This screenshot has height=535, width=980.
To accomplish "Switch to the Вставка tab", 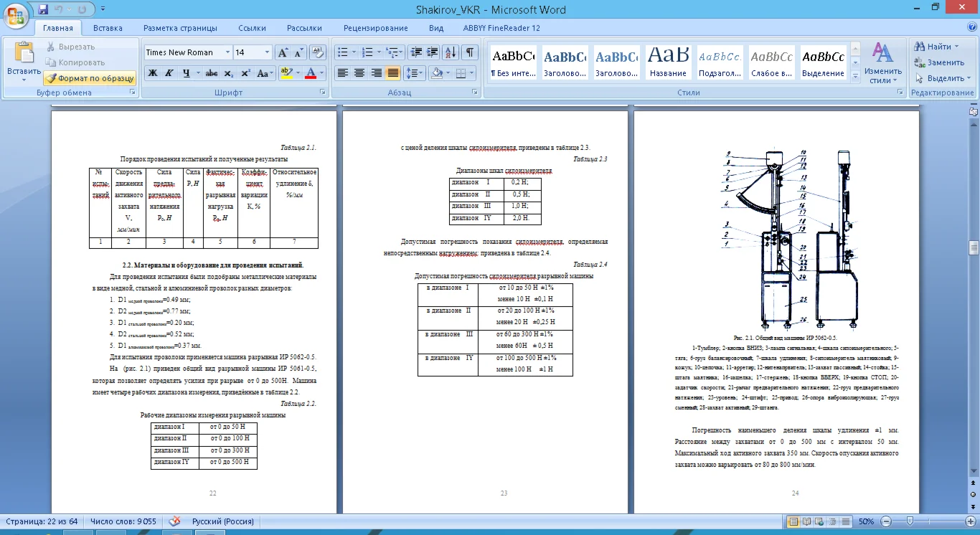I will (x=108, y=28).
